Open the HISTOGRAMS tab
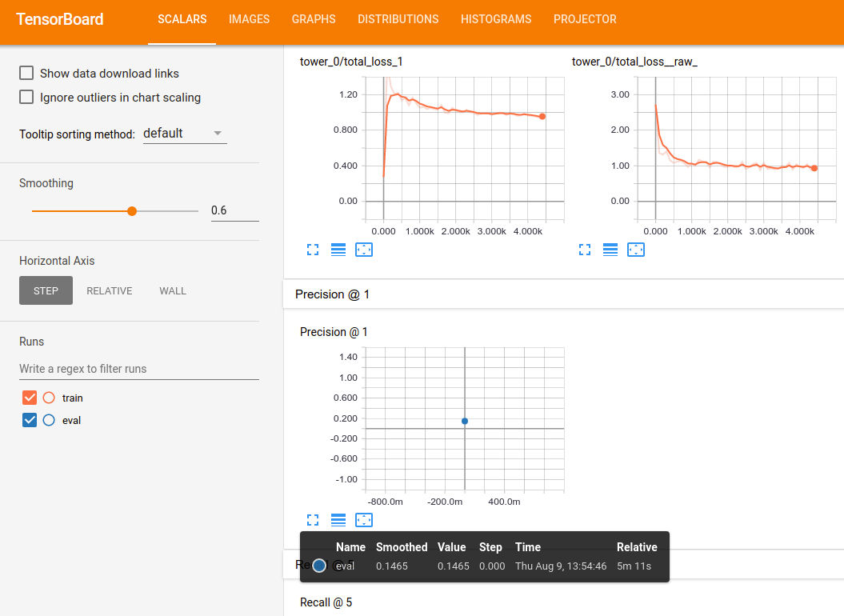The width and height of the screenshot is (844, 616). coord(495,19)
